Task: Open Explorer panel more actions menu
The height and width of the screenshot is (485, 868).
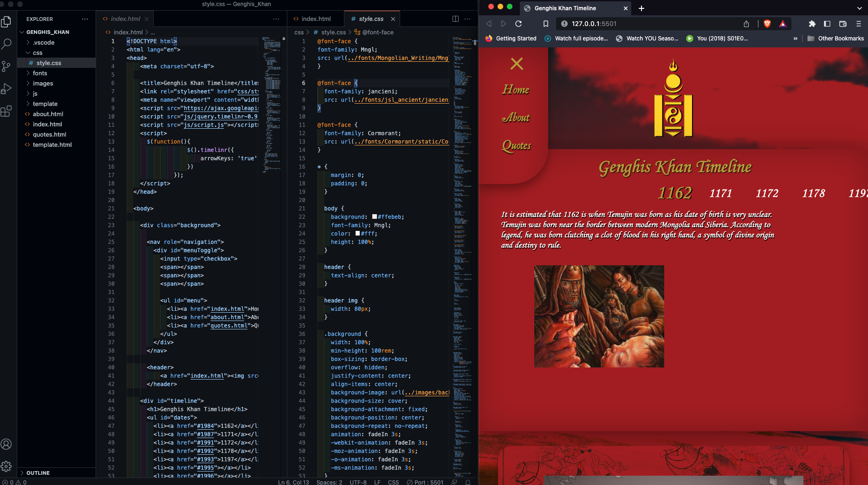Action: click(x=85, y=19)
